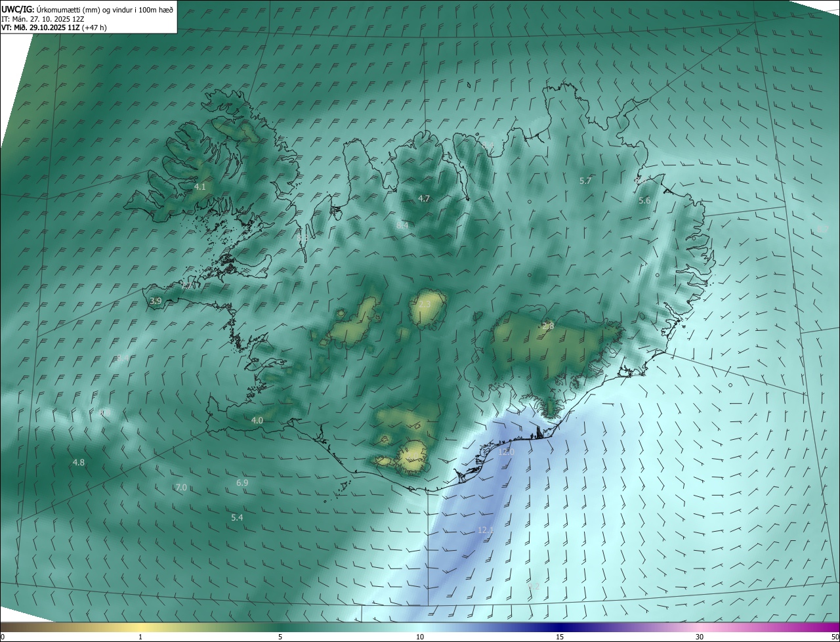The width and height of the screenshot is (840, 642).
Task: Click the 2.8 value on the large glacier
Action: point(548,326)
